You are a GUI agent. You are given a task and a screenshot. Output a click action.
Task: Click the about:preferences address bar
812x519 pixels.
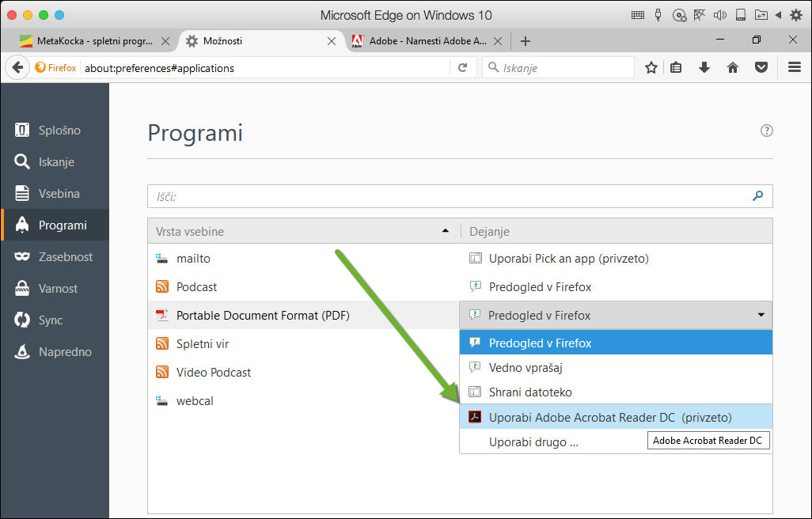[x=264, y=68]
